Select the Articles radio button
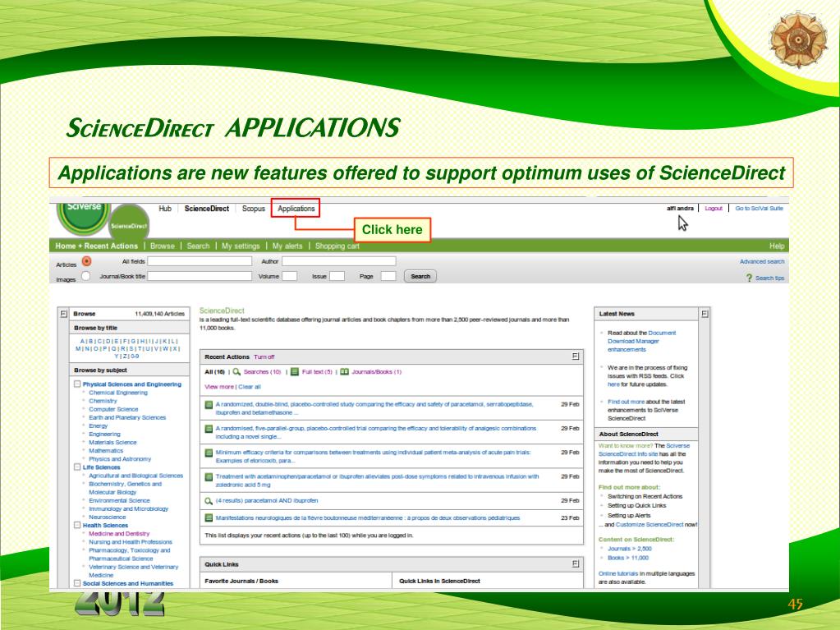This screenshot has height=630, width=840. [86, 261]
